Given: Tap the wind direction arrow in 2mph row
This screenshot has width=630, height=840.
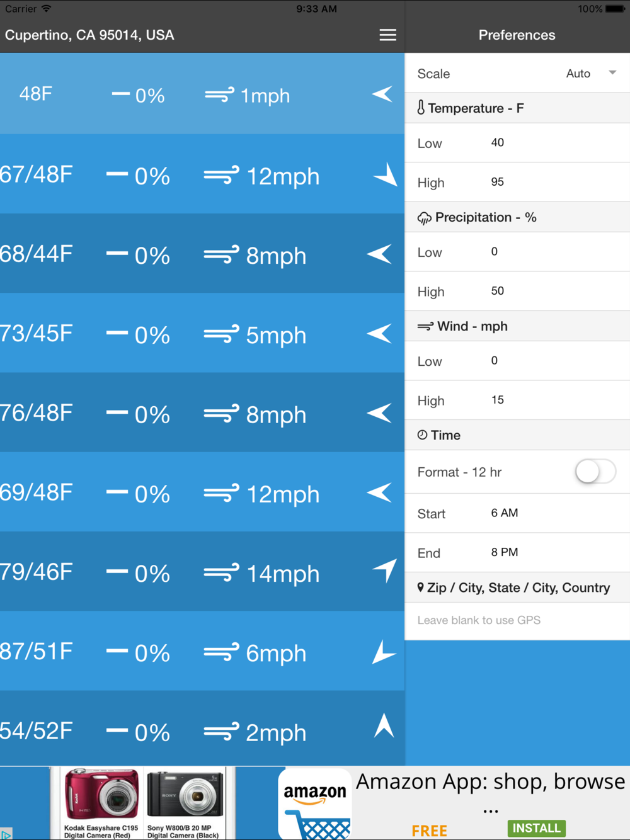Looking at the screenshot, I should [x=384, y=725].
